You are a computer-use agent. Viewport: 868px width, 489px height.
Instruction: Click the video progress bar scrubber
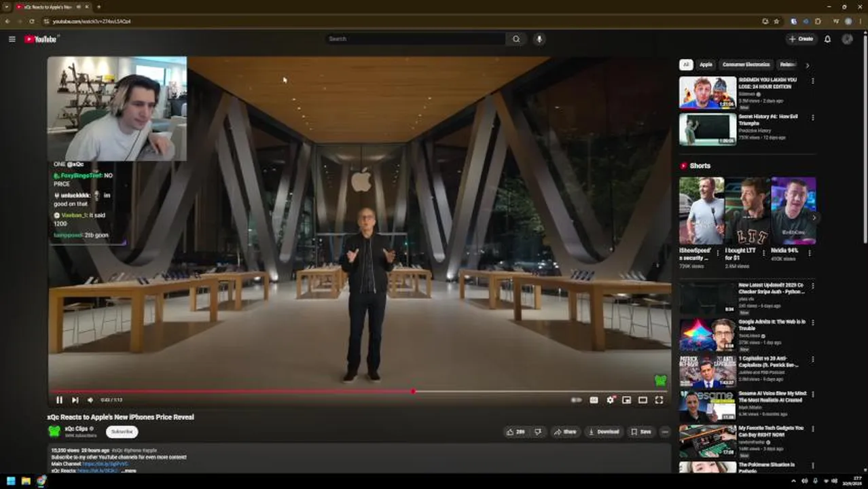pyautogui.click(x=413, y=391)
